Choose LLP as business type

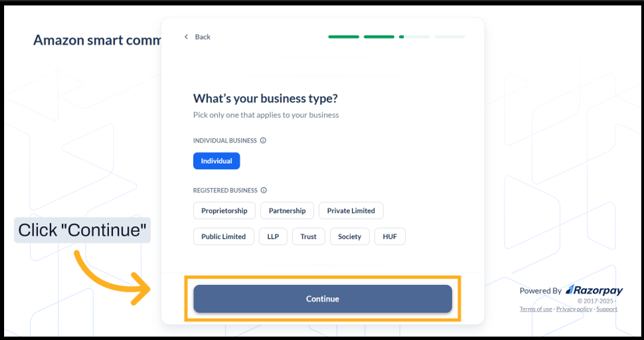click(x=273, y=237)
